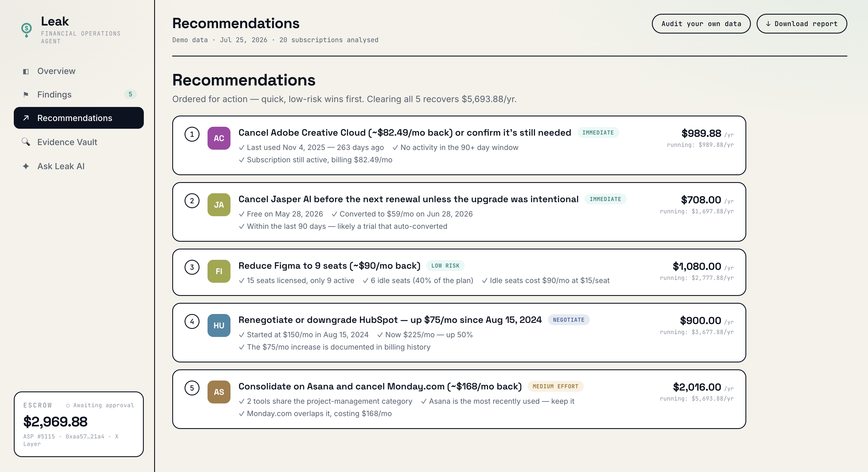
Task: Click the FI Figma avatar
Action: click(x=219, y=271)
